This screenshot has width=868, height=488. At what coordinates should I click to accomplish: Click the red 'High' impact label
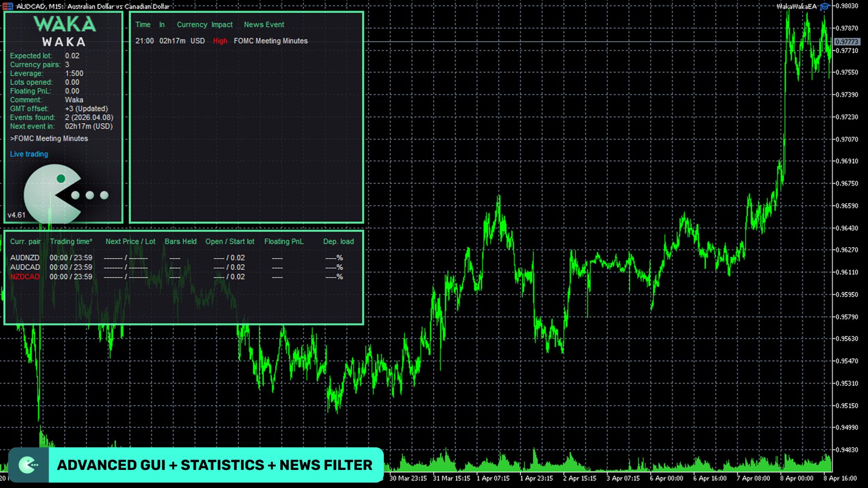[220, 41]
